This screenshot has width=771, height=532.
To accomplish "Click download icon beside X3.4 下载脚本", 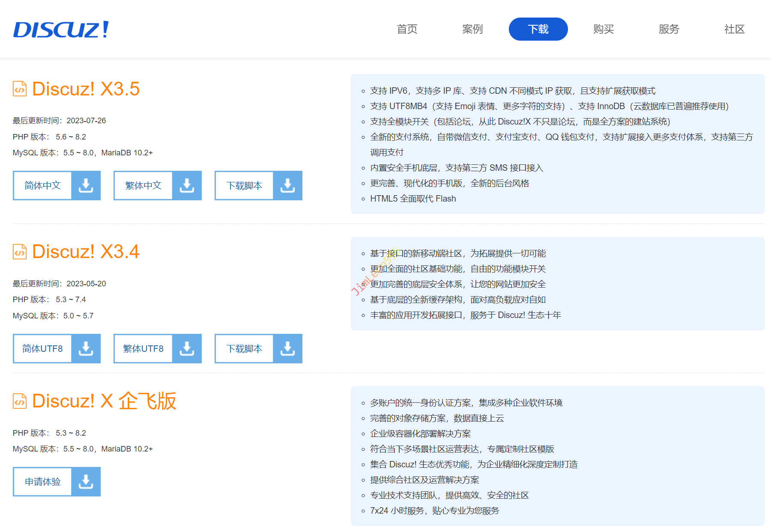I will click(287, 348).
